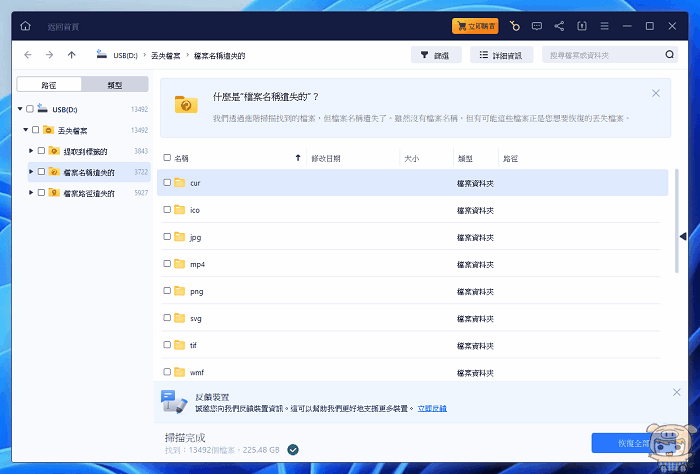Sort by the 修改日期 column header
This screenshot has width=700, height=474.
tap(326, 158)
